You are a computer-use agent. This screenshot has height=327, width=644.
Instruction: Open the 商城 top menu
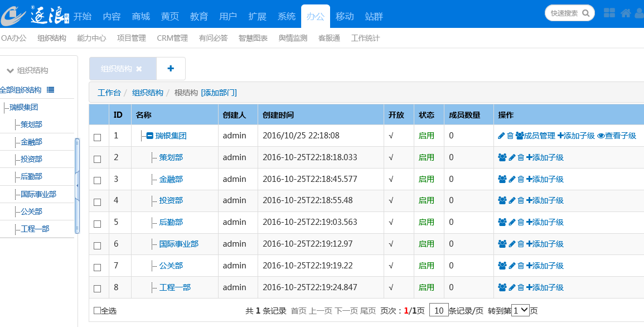[x=141, y=16]
